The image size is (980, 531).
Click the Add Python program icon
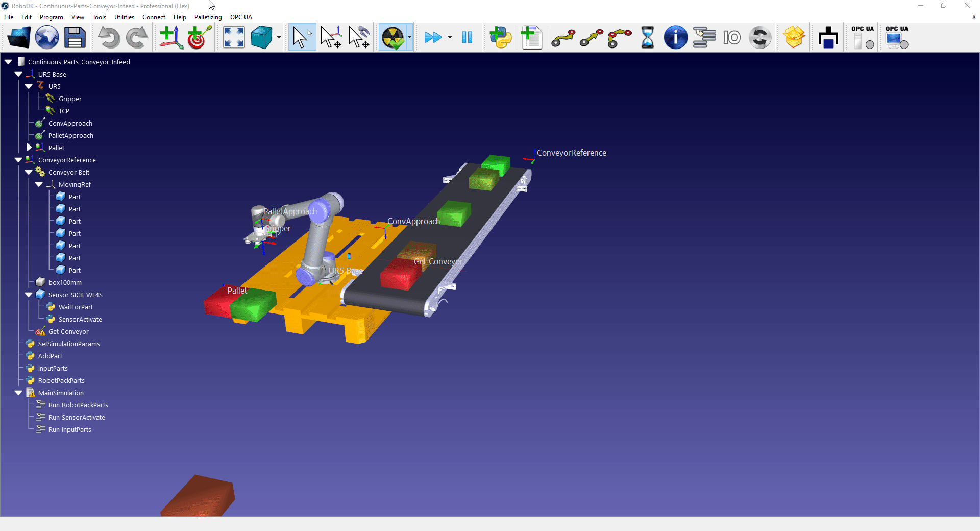(x=500, y=38)
